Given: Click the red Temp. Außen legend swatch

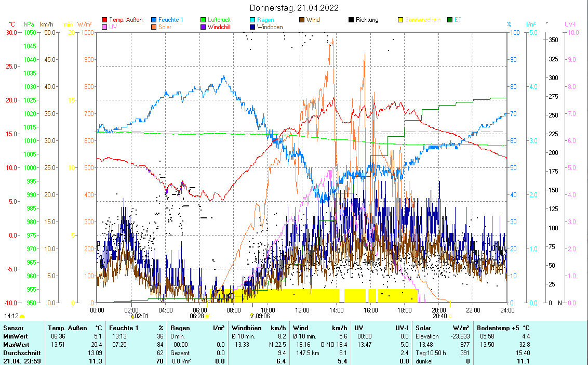Looking at the screenshot, I should pyautogui.click(x=104, y=20).
